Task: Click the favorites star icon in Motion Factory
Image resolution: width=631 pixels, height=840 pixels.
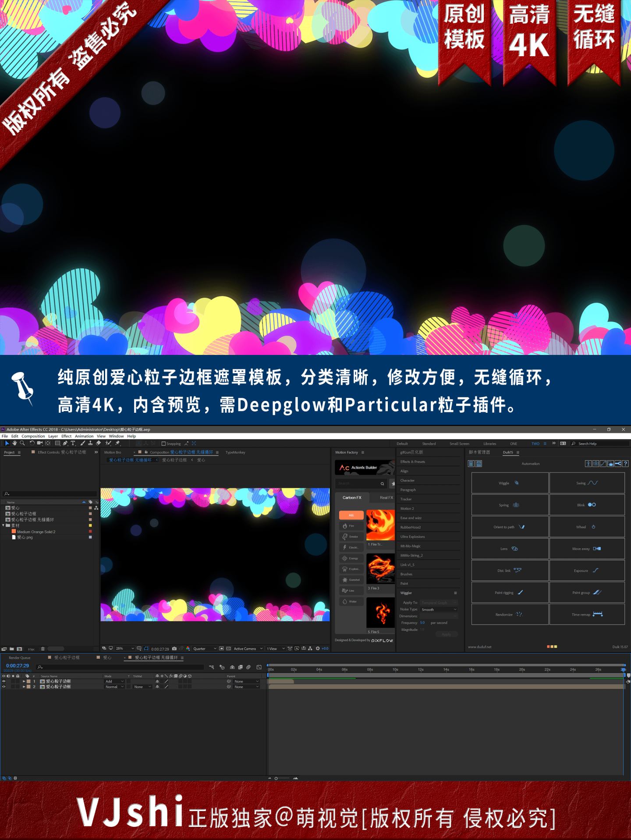Action: [393, 484]
